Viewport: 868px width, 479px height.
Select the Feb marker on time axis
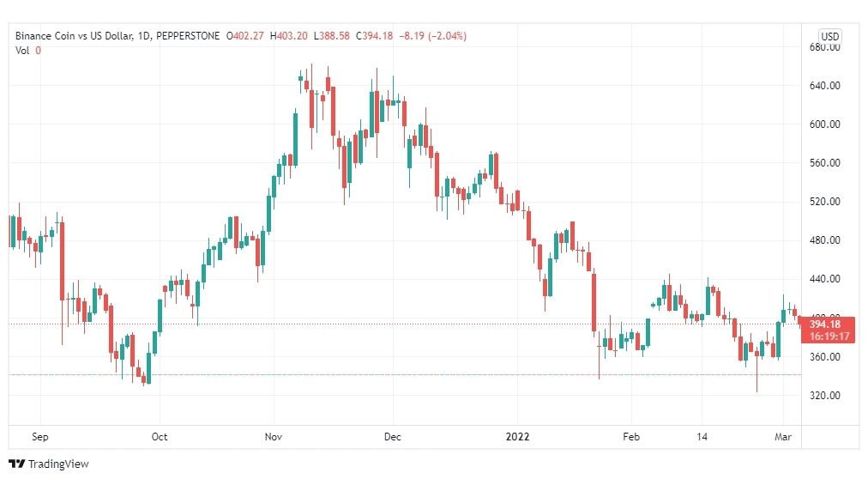tap(631, 437)
